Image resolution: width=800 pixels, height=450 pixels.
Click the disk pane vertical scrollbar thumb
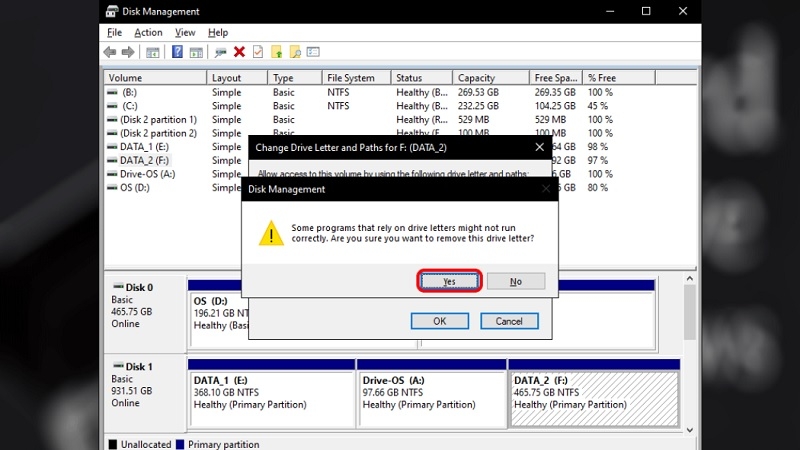pyautogui.click(x=690, y=312)
